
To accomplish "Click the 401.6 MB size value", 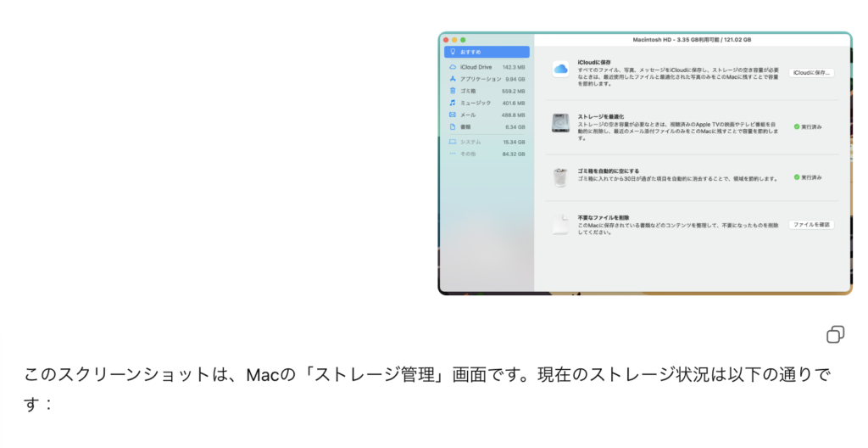I will point(513,104).
